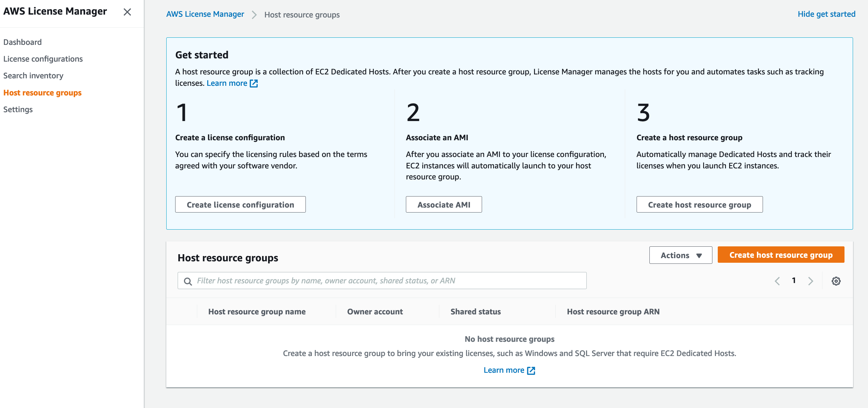Open Settings from the sidebar

[x=18, y=109]
